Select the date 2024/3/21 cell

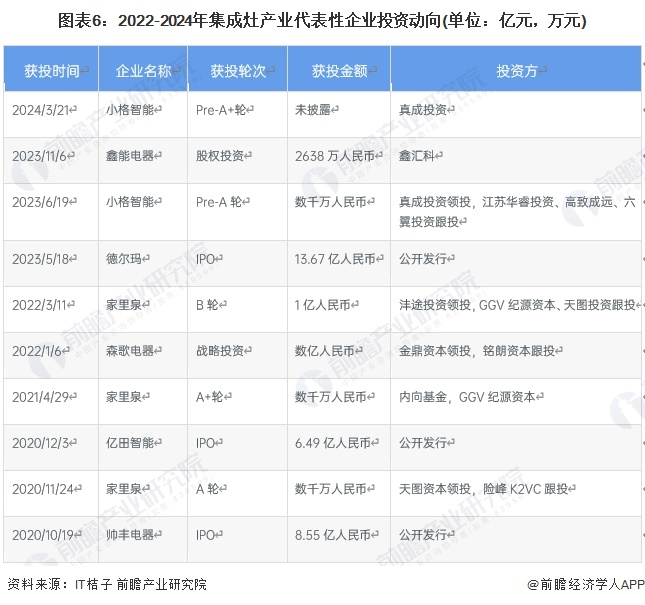coord(51,114)
